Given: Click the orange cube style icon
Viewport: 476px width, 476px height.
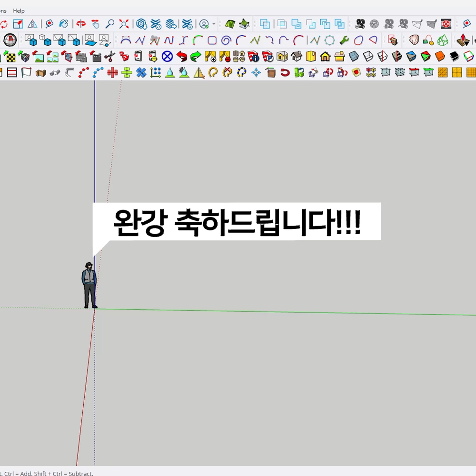Looking at the screenshot, I should pos(440,57).
